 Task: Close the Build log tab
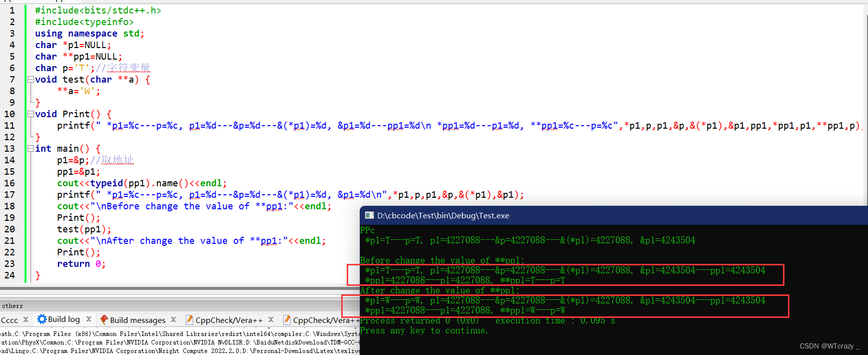(x=89, y=319)
